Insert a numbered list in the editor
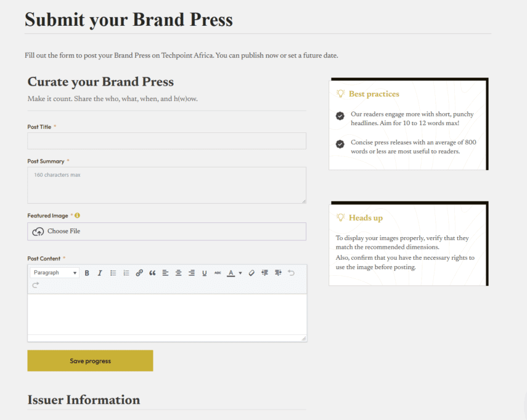Image resolution: width=527 pixels, height=420 pixels. pyautogui.click(x=126, y=273)
